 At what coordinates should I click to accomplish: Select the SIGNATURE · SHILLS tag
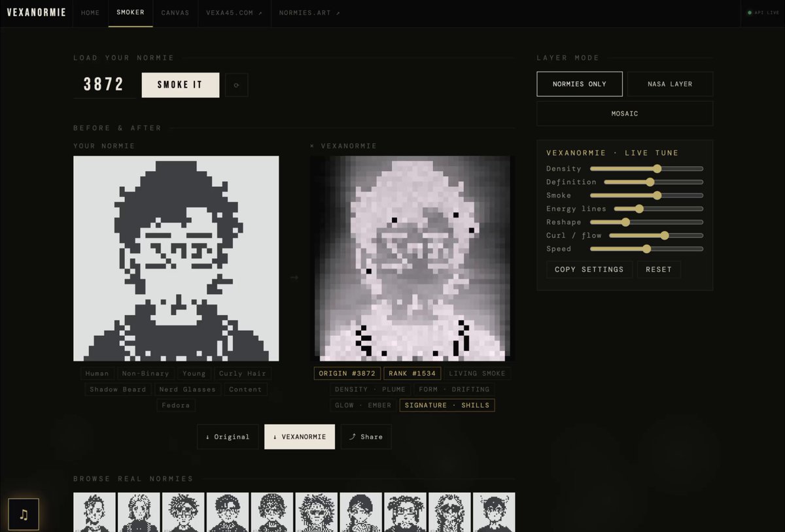(x=447, y=405)
